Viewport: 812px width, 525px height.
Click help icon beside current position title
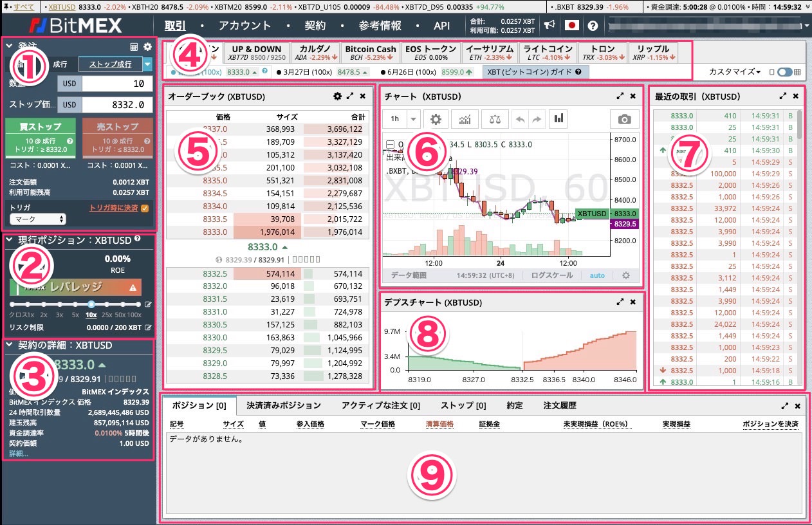point(138,239)
